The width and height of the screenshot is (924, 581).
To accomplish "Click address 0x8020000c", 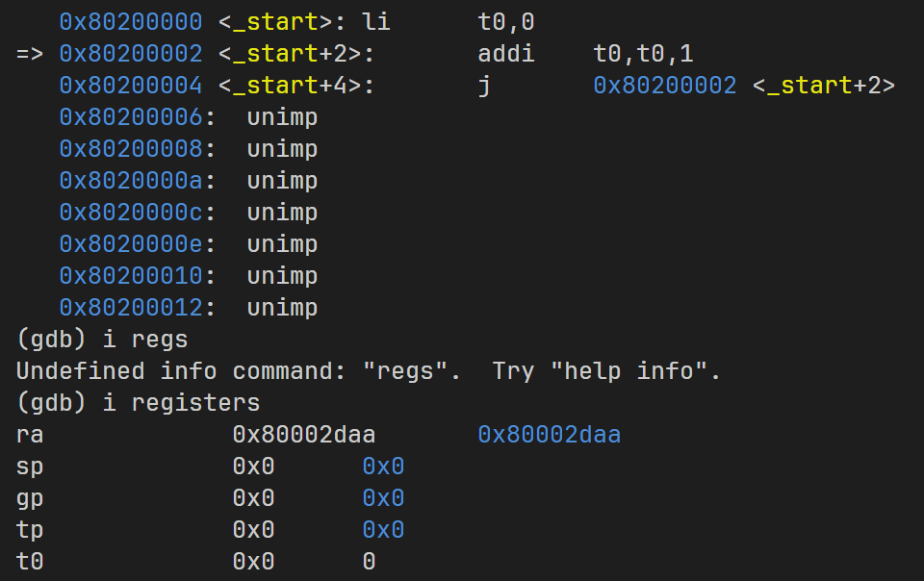I will pos(130,213).
